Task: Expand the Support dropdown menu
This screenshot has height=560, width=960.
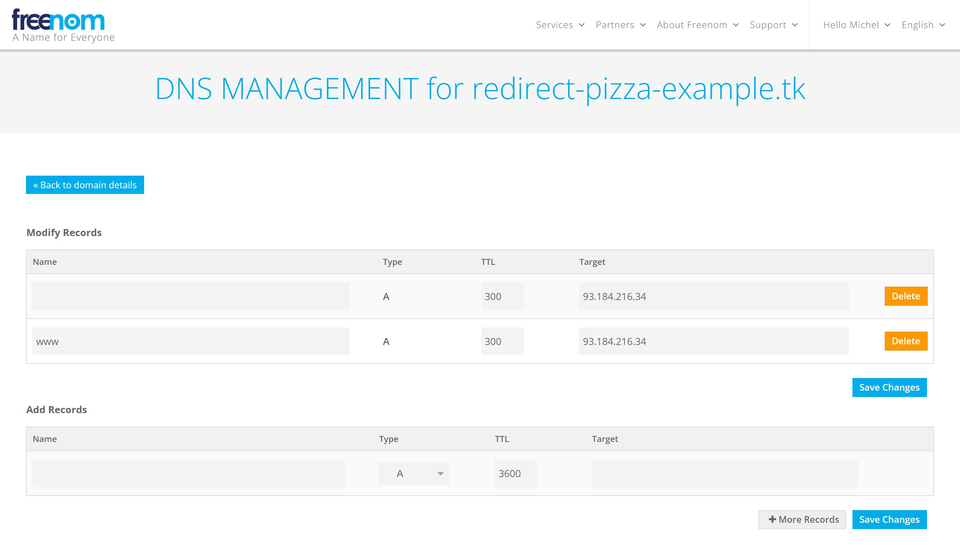Action: [773, 25]
